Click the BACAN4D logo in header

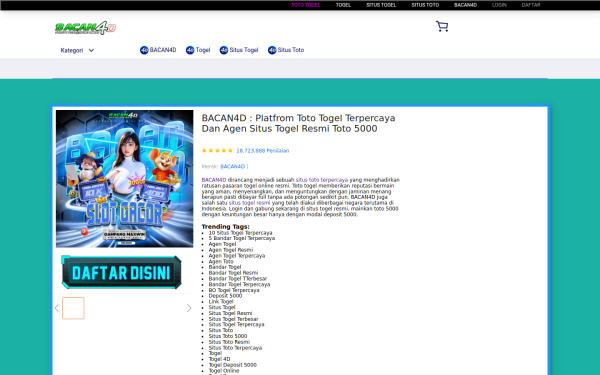(x=85, y=28)
